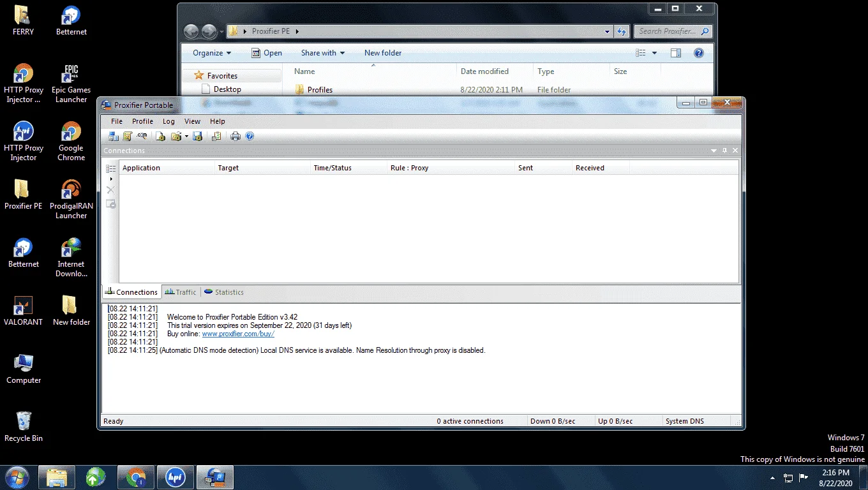The height and width of the screenshot is (490, 868).
Task: Sort by Time/Status column header
Action: point(348,168)
